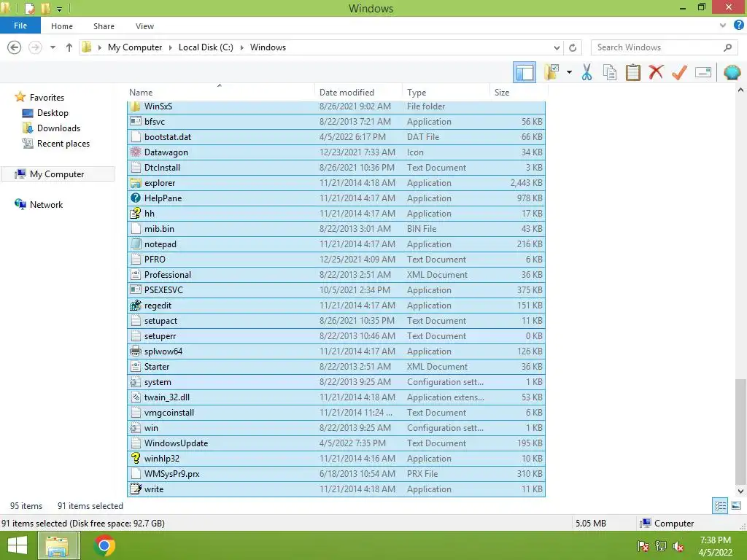Select Network in navigation pane
The width and height of the screenshot is (747, 560).
[x=46, y=204]
